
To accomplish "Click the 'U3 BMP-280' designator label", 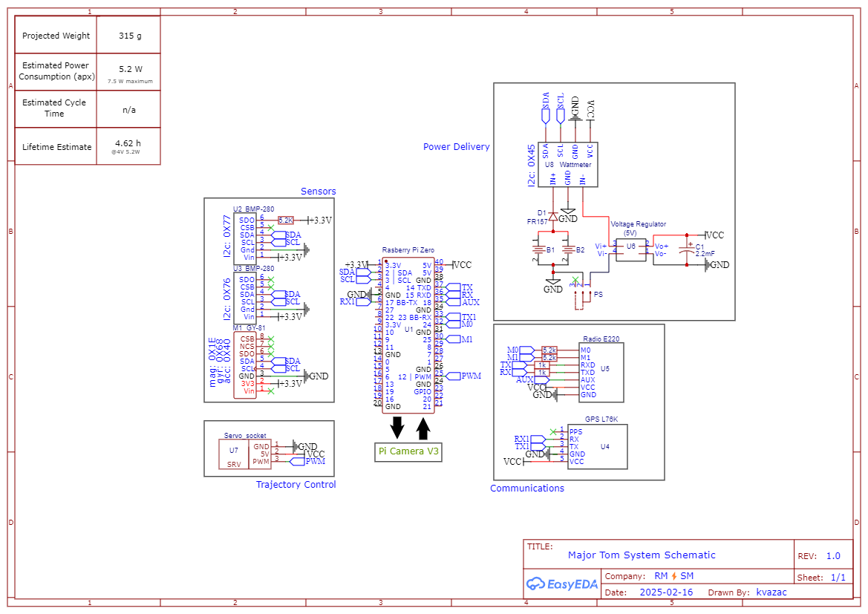I will (x=253, y=269).
